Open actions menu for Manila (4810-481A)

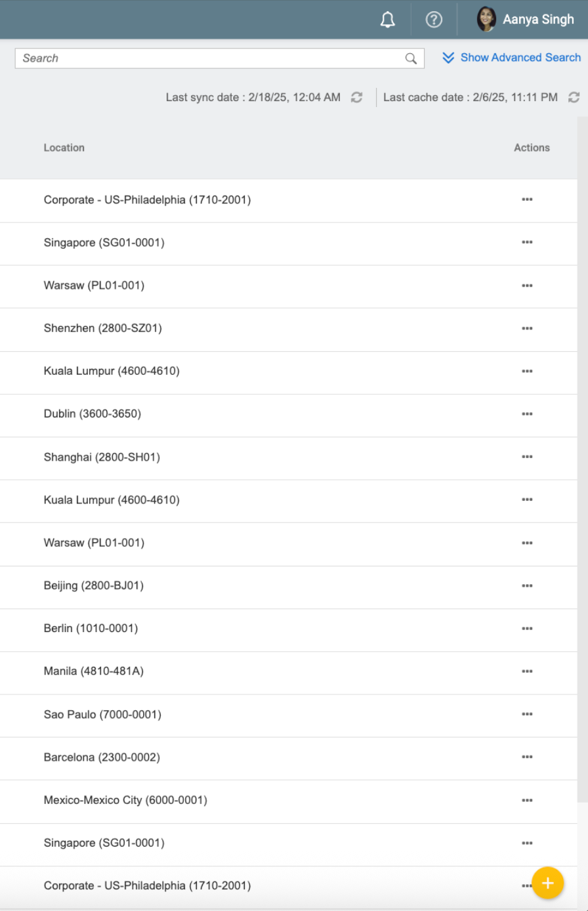(527, 671)
